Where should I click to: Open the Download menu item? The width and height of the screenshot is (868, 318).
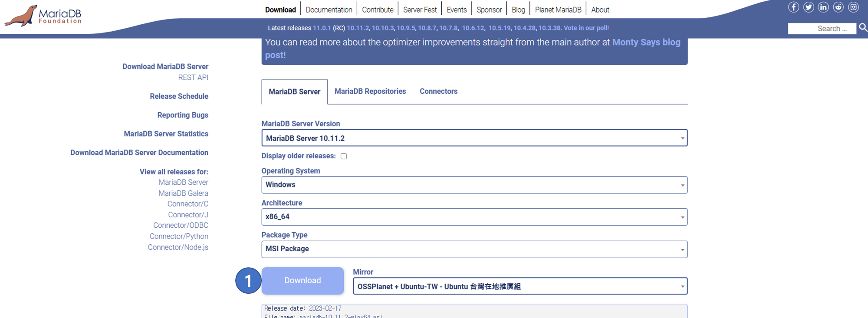coord(280,10)
